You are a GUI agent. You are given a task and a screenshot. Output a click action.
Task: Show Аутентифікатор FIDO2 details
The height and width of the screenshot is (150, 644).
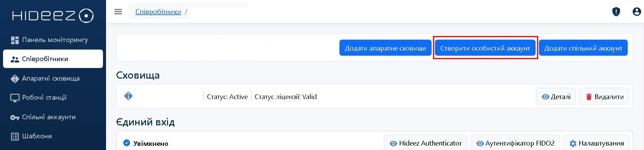(515, 143)
